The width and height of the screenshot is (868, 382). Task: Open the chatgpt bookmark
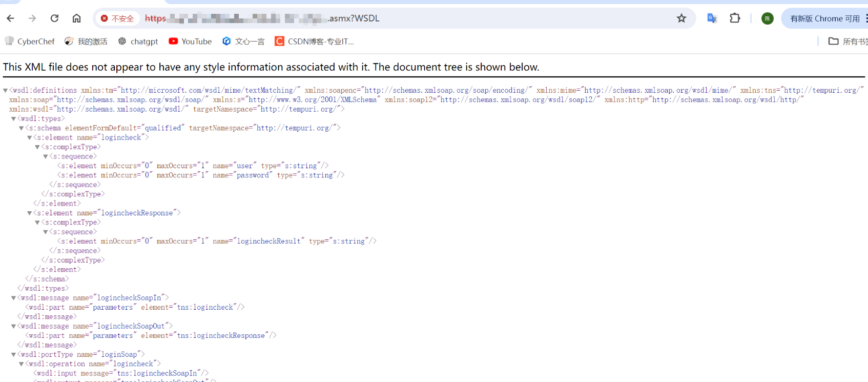click(x=138, y=42)
